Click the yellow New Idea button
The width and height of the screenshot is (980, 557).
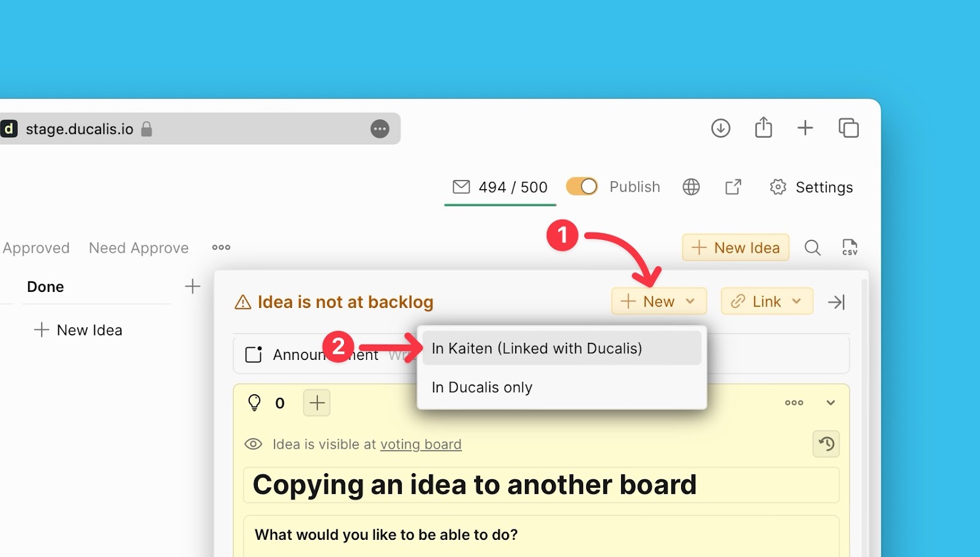(x=735, y=248)
